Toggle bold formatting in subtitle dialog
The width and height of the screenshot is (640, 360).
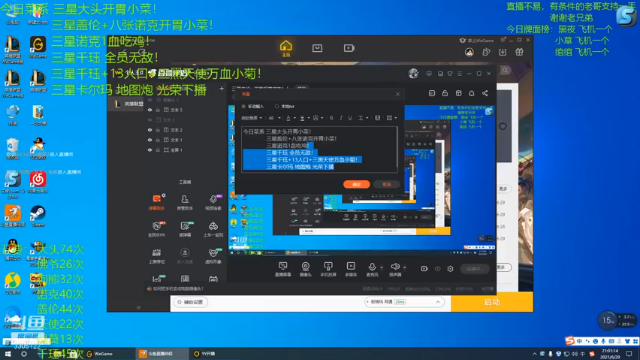pyautogui.click(x=331, y=118)
